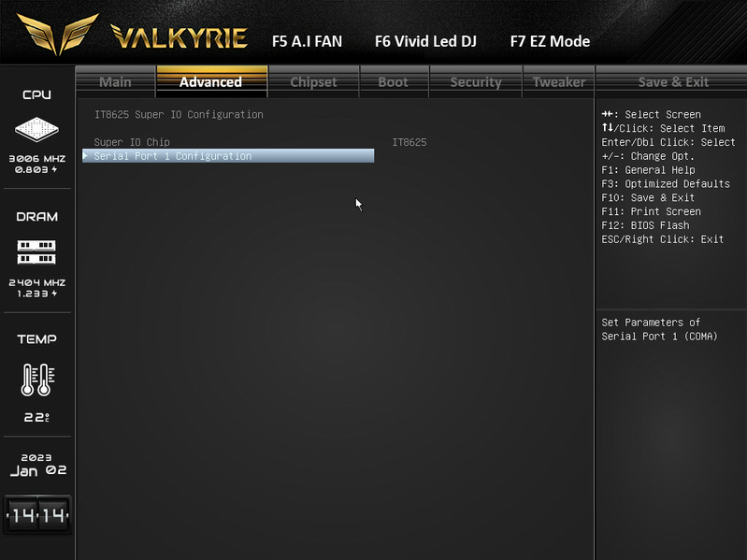Click F12: BIOS Flash hint
Screen dimensions: 747x560
[x=645, y=225]
